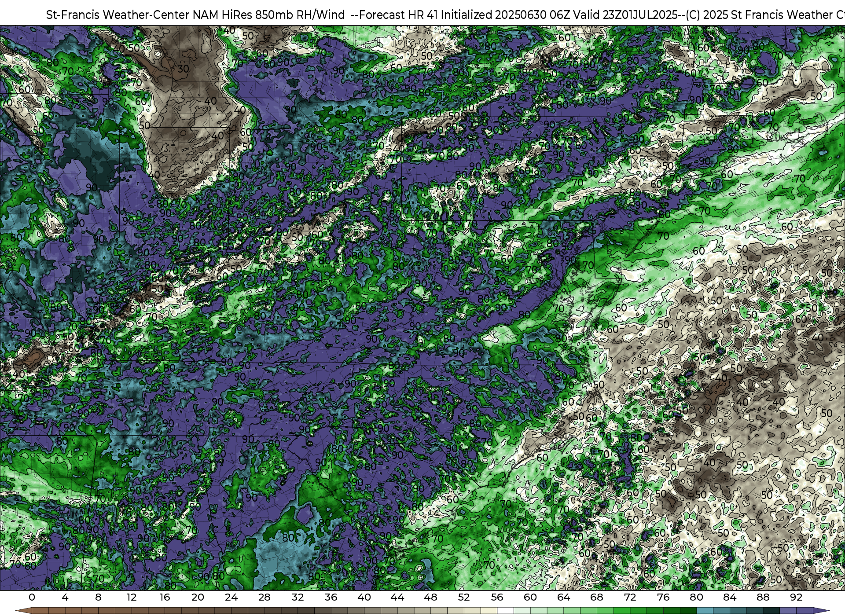
Task: Click the colorbar tick label '84'
Action: [x=730, y=597]
